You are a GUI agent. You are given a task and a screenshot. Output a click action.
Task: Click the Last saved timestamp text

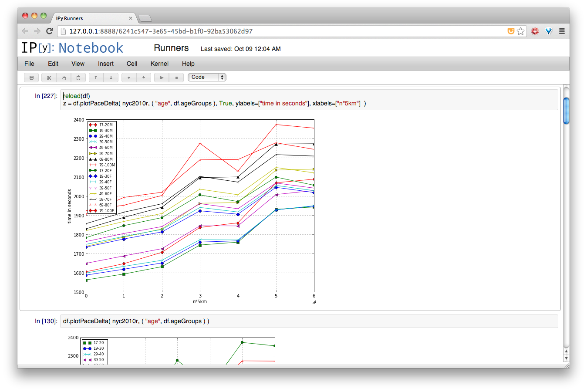(x=240, y=49)
